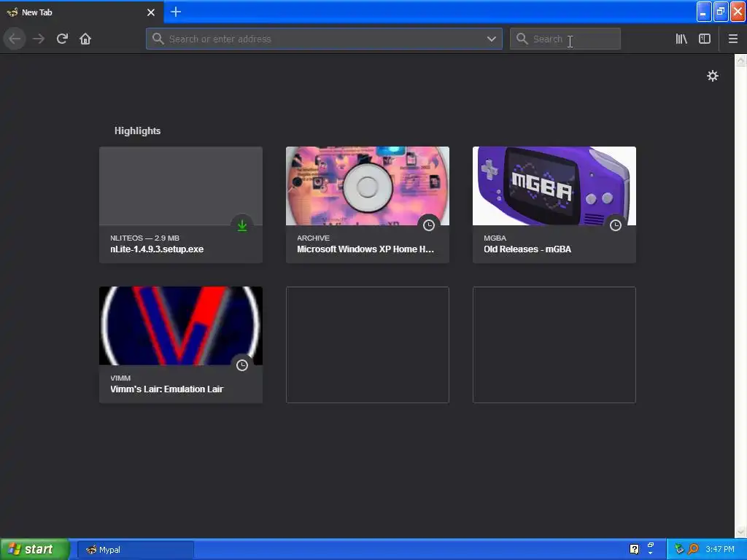The height and width of the screenshot is (560, 747).
Task: Click the MGBA source label
Action: 495,238
